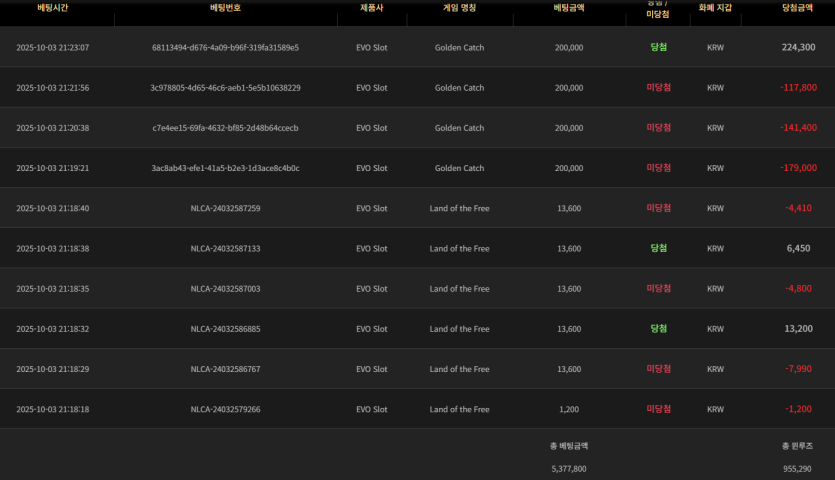
Task: Select bet time 2025-10-03 21:18:18
Action: pos(53,409)
